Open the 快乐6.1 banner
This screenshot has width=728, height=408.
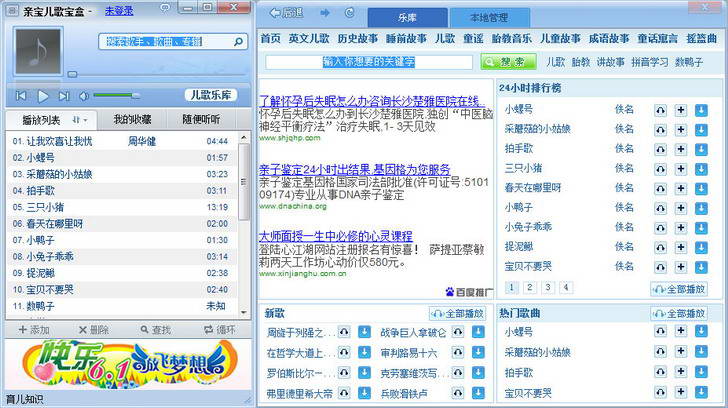(x=129, y=364)
